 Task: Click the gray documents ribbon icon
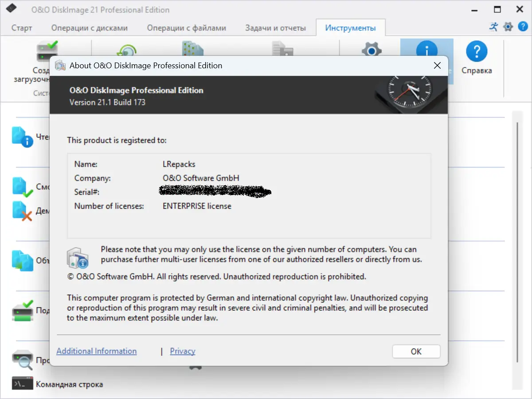[x=282, y=49]
